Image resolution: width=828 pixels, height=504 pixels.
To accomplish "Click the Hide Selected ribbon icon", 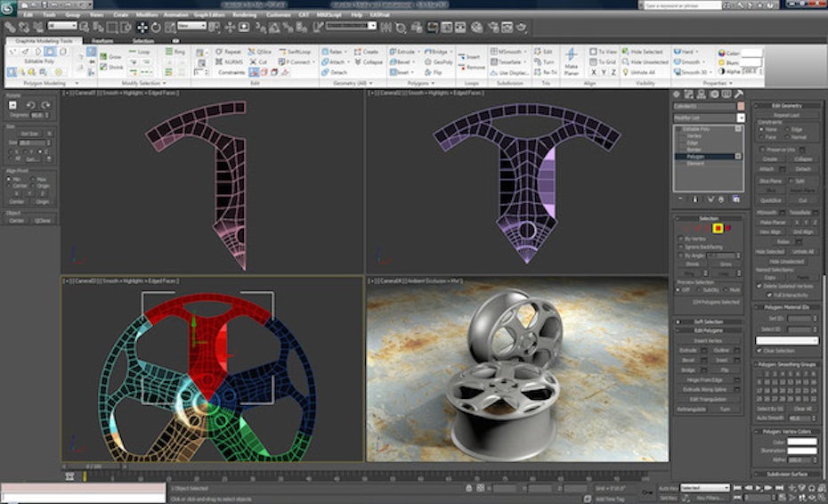I will coord(641,52).
